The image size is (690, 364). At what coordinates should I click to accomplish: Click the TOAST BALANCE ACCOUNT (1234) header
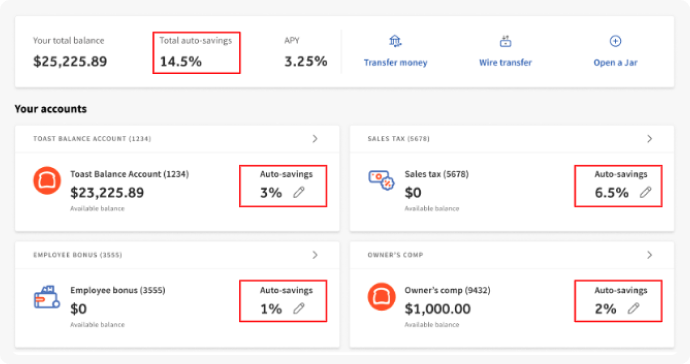coord(92,139)
